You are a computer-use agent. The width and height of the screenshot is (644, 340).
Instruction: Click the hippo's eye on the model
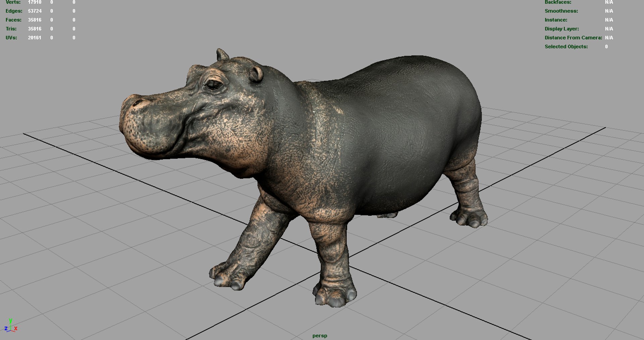213,84
